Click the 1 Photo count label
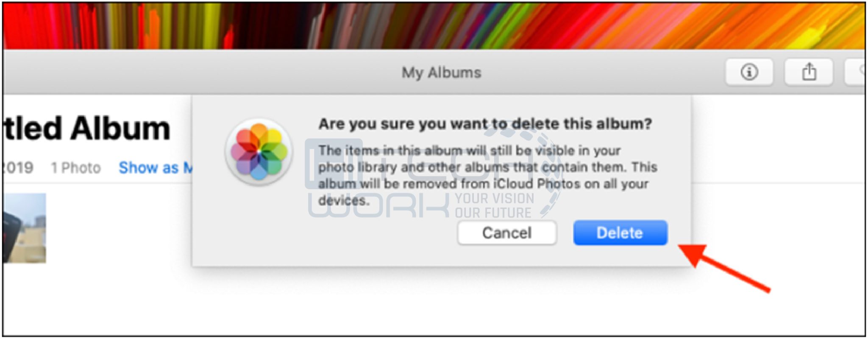The image size is (868, 339). (76, 168)
